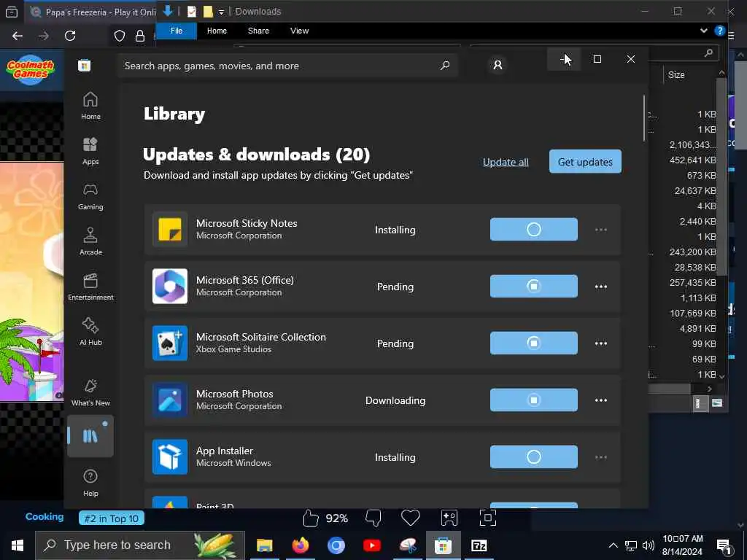
Task: Open the Entertainment section
Action: (90, 287)
